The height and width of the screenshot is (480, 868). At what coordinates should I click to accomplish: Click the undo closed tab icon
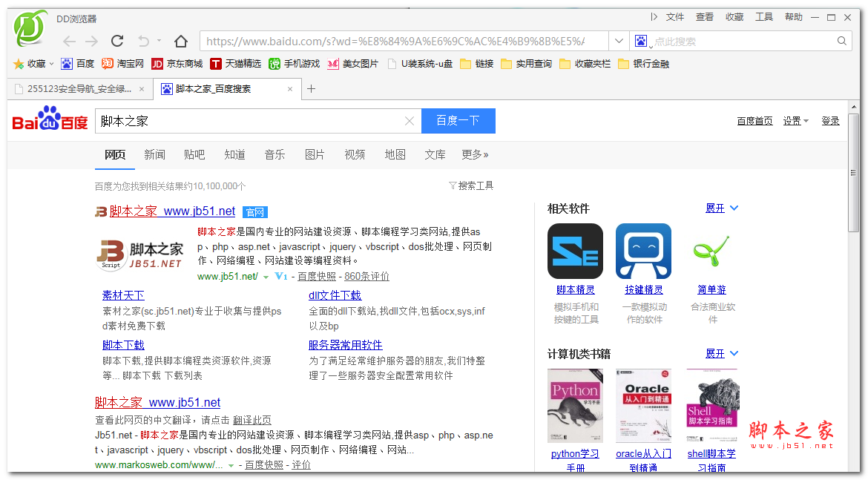pos(143,41)
